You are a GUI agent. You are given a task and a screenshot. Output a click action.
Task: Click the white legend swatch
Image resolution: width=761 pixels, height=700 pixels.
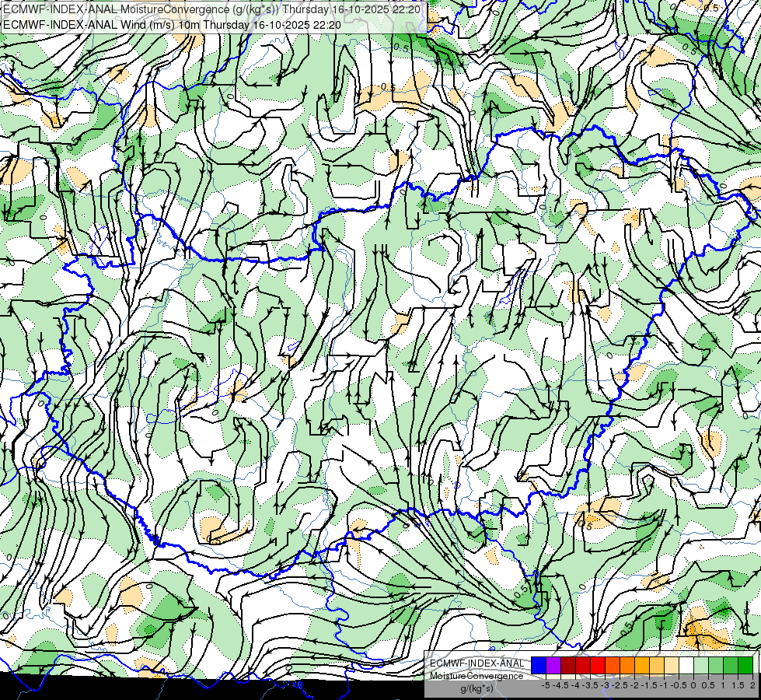pos(686,665)
